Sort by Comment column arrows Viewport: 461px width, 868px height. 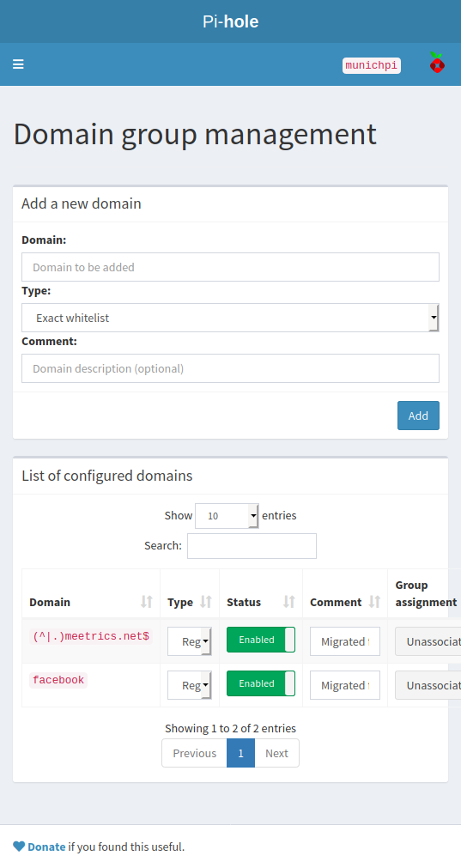[x=374, y=602]
